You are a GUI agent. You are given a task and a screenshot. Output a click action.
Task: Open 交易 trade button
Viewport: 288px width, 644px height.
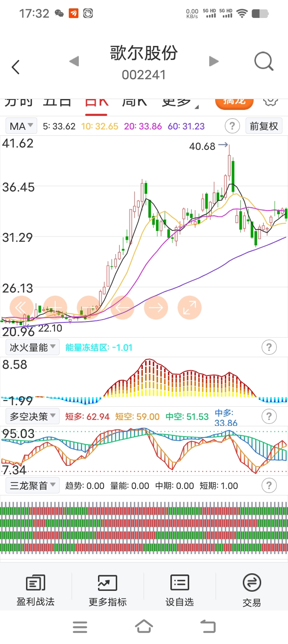click(252, 591)
